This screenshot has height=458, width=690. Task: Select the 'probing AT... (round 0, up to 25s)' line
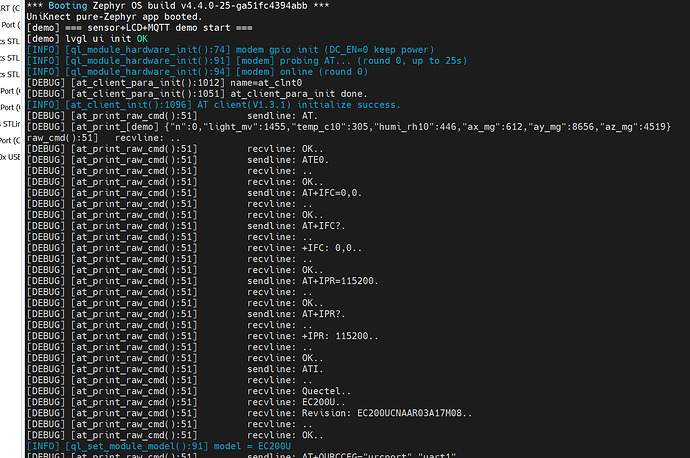[x=247, y=61]
